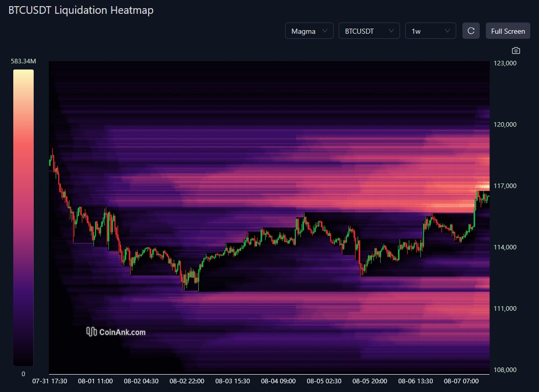Screen dimensions: 539x392
Task: Click the 117,000 price axis label
Action: point(505,186)
